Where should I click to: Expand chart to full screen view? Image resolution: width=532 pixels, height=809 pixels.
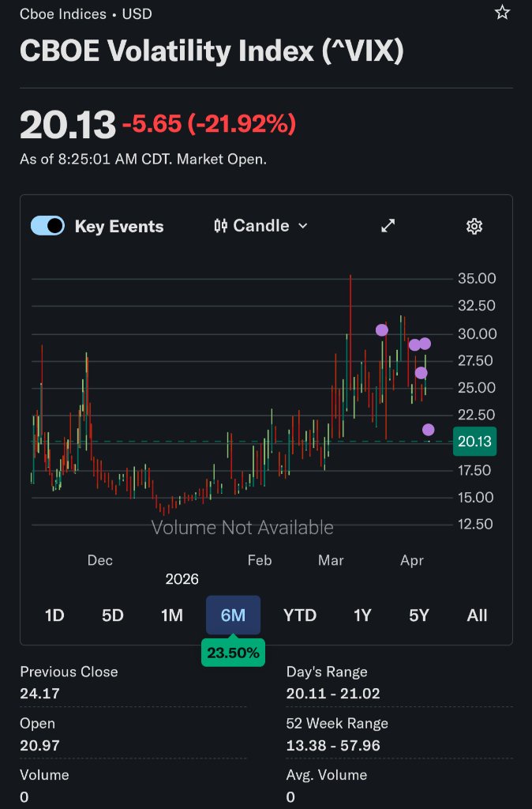tap(388, 226)
